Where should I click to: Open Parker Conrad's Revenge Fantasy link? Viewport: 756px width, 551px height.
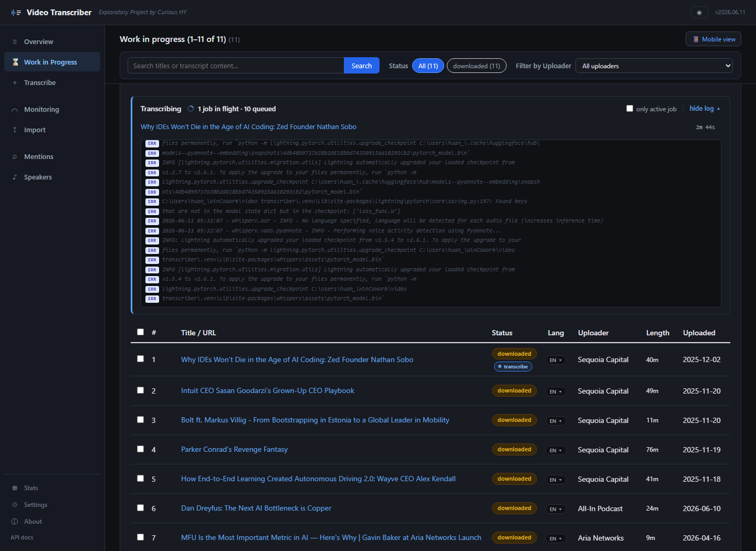[234, 449]
